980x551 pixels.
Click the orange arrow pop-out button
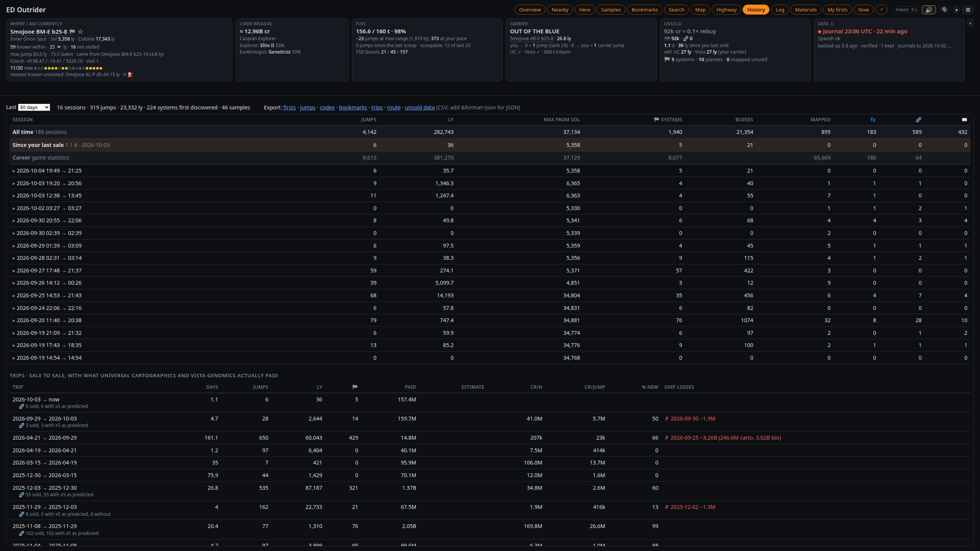point(881,10)
